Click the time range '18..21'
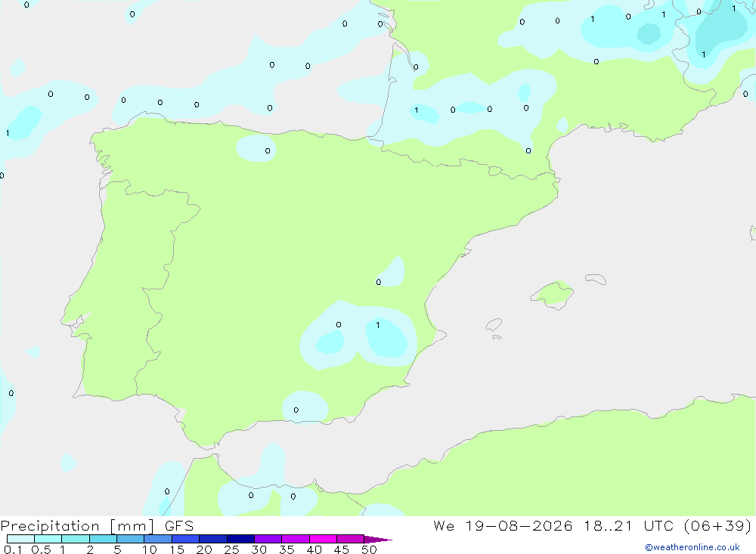The height and width of the screenshot is (554, 756). (608, 526)
